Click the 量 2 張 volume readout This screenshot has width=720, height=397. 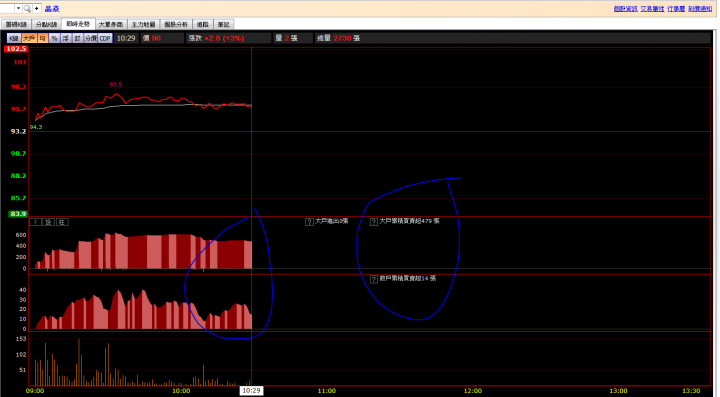[x=287, y=38]
